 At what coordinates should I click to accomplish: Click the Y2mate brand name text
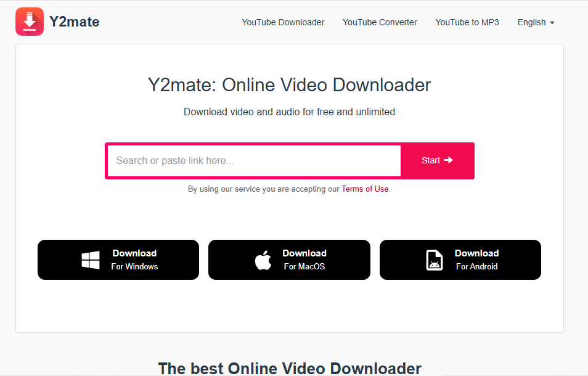(74, 22)
